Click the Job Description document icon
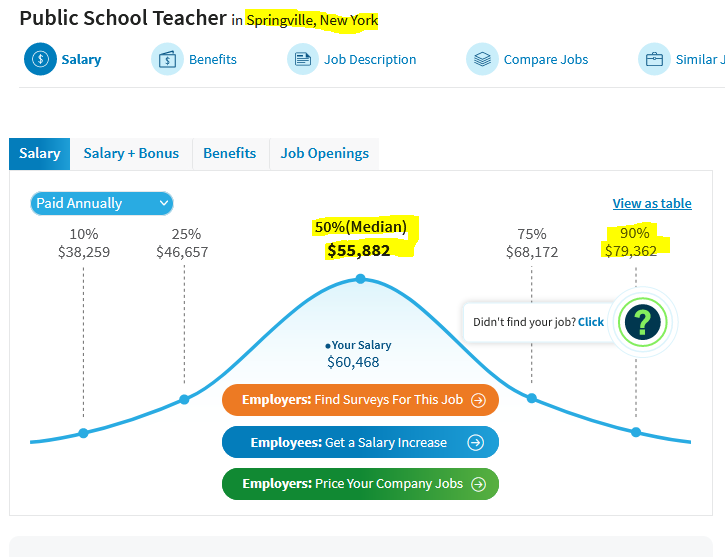 303,59
